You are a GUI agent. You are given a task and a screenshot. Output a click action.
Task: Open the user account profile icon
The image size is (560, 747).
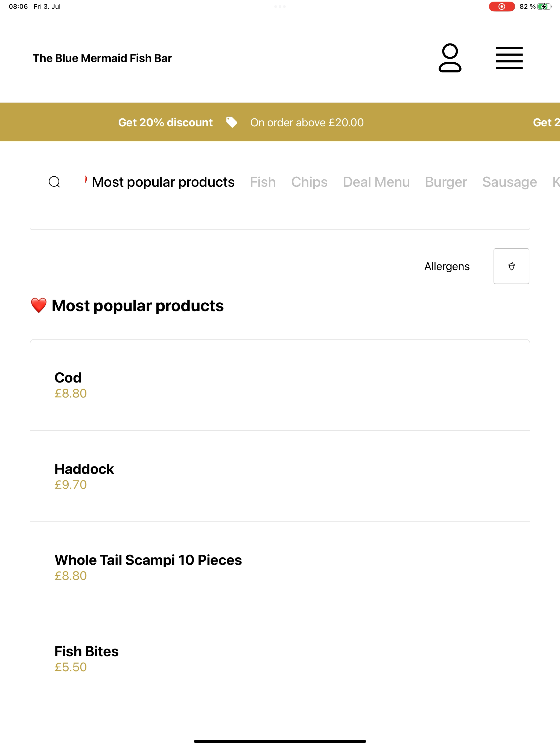450,58
